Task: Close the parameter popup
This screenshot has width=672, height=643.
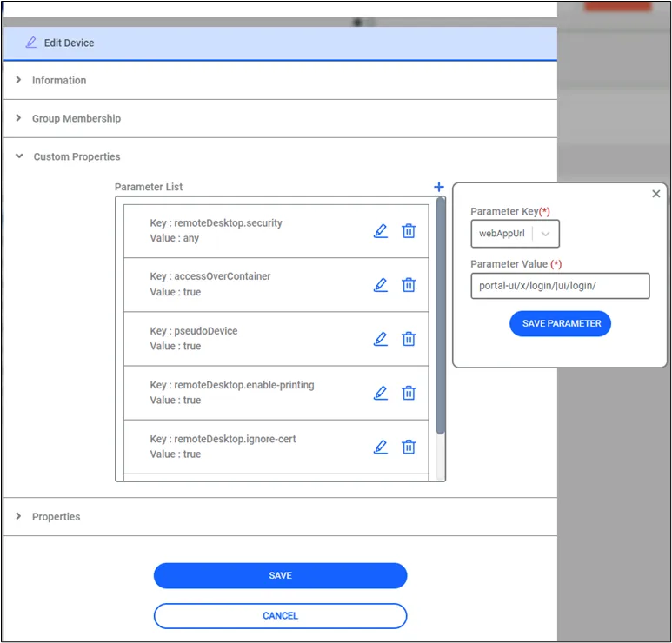Action: pyautogui.click(x=655, y=194)
